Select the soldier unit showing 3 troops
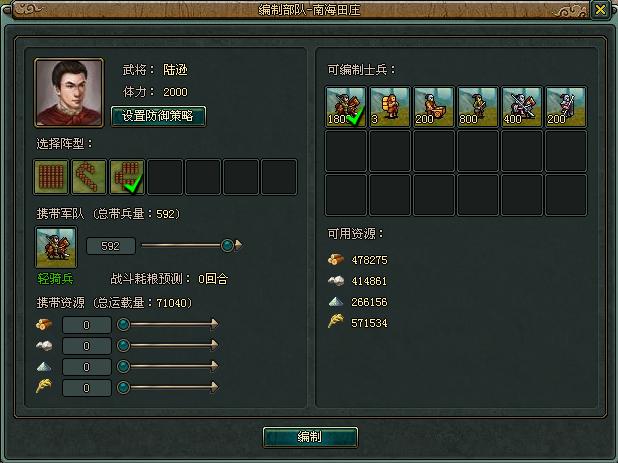 pyautogui.click(x=390, y=107)
